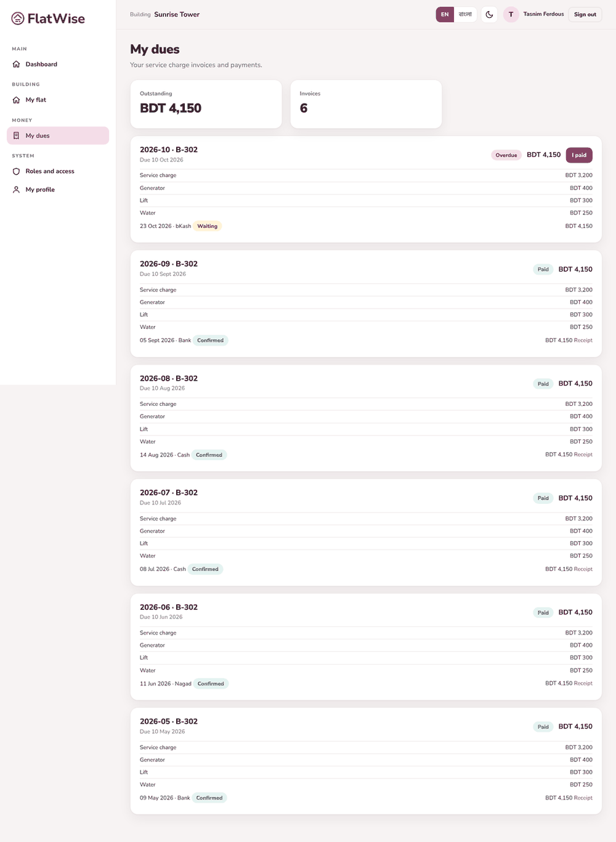This screenshot has width=616, height=842.
Task: Click the Confirmed badge on 11 Jun 2026 payment
Action: [211, 684]
